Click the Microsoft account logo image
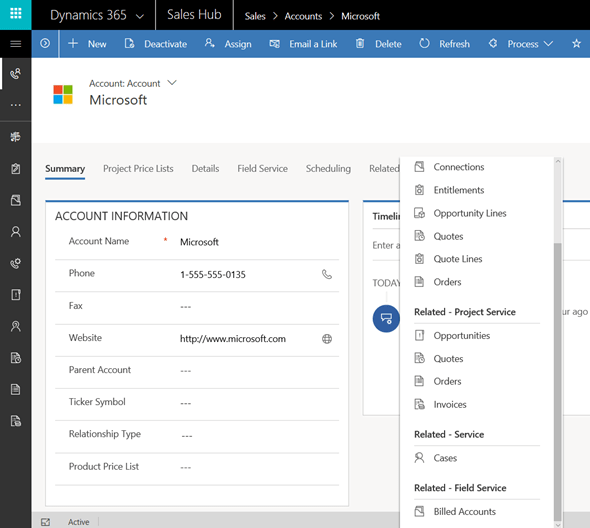 click(63, 94)
